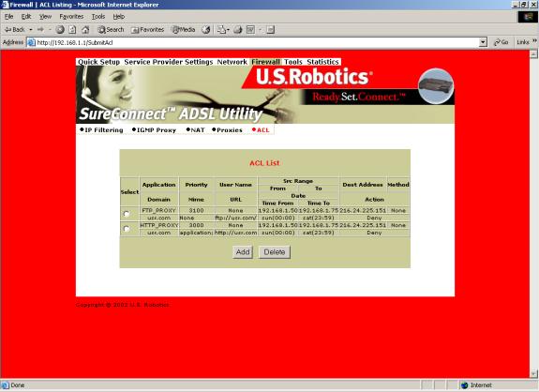Viewport: 539px width, 392px height.
Task: Stop page loading with Stop icon
Action: point(60,30)
